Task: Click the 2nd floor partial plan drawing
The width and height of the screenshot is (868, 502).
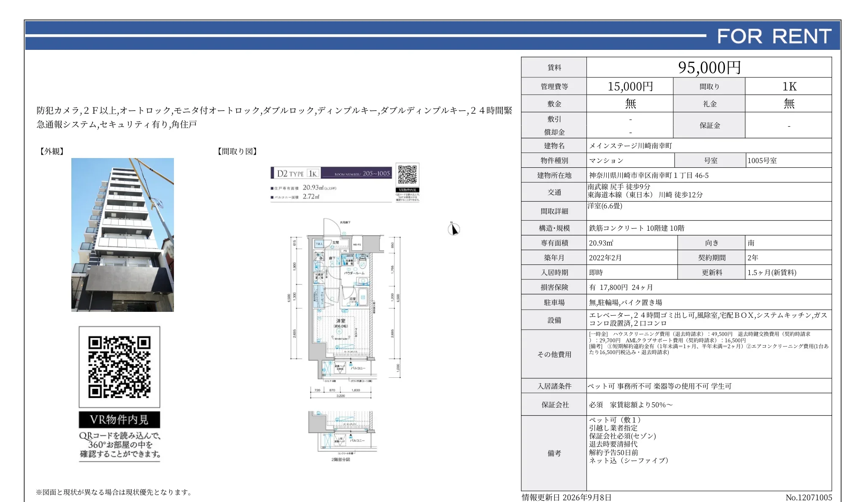Action: pos(342,436)
